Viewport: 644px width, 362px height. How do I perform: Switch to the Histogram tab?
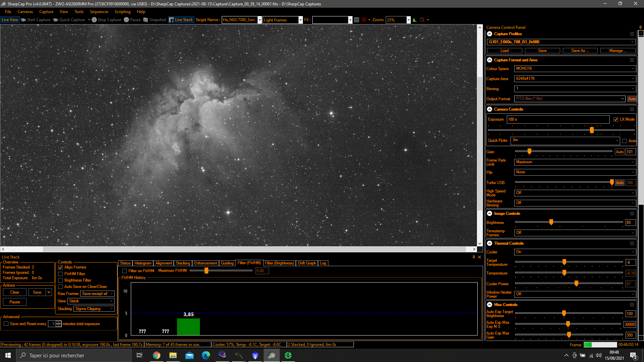143,263
